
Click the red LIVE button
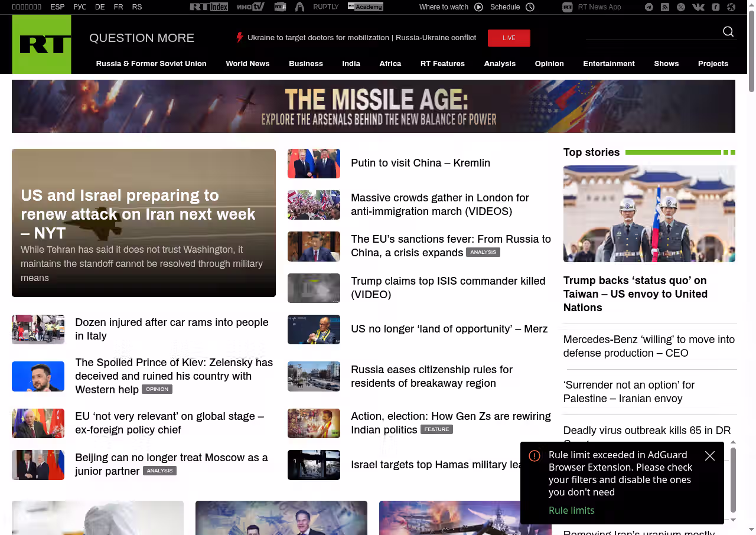(x=509, y=38)
